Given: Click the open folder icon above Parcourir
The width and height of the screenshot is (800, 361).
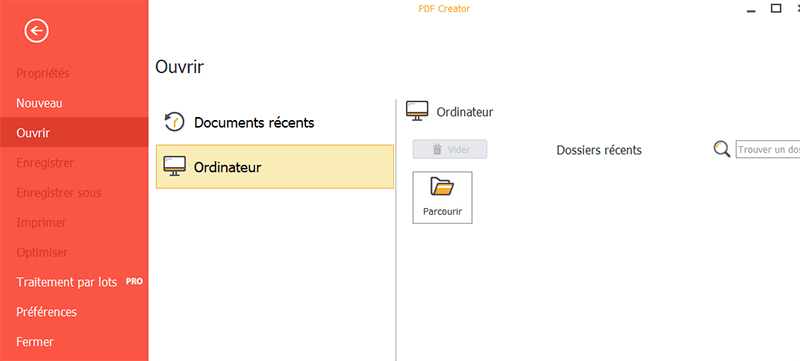Looking at the screenshot, I should tap(442, 187).
